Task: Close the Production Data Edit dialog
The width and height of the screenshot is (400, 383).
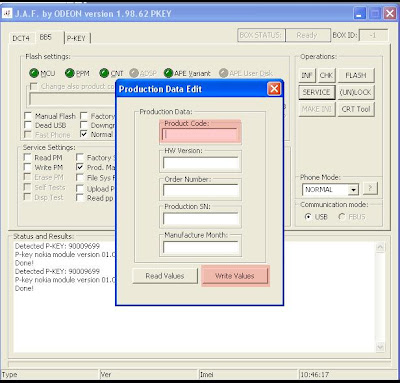Action: coord(274,89)
